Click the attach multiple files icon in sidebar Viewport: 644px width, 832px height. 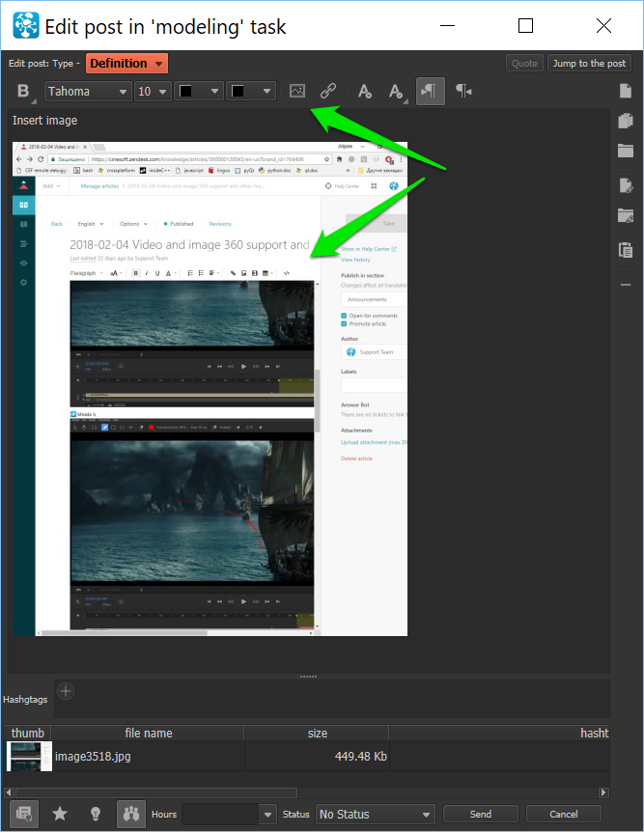pyautogui.click(x=626, y=121)
